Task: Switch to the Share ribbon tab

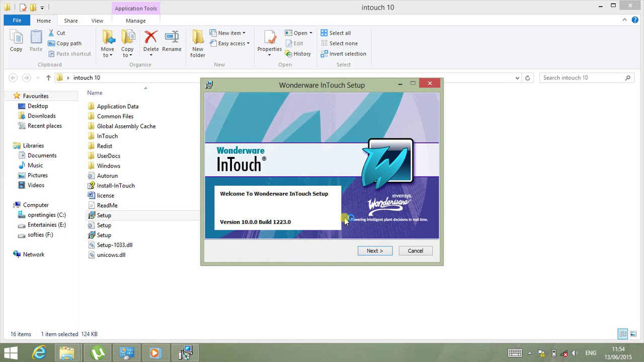Action: coord(71,21)
